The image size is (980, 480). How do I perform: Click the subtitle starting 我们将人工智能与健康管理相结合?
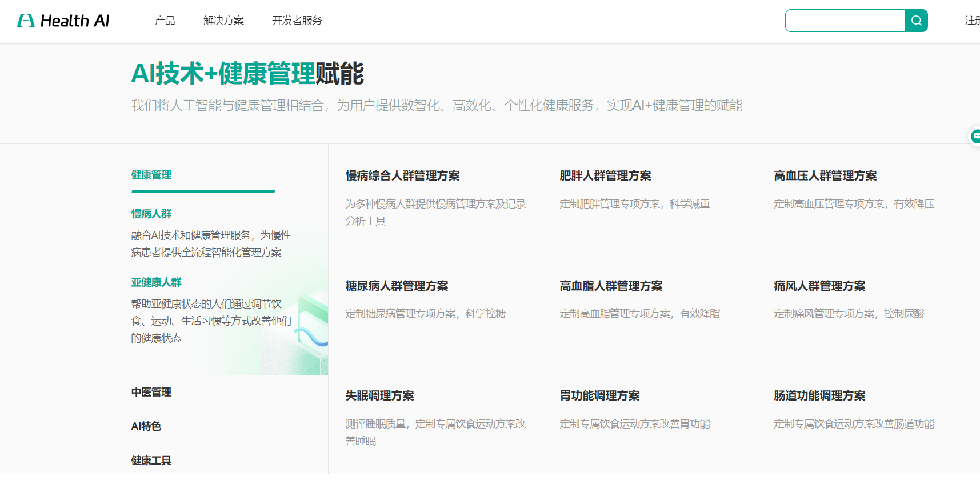click(437, 106)
